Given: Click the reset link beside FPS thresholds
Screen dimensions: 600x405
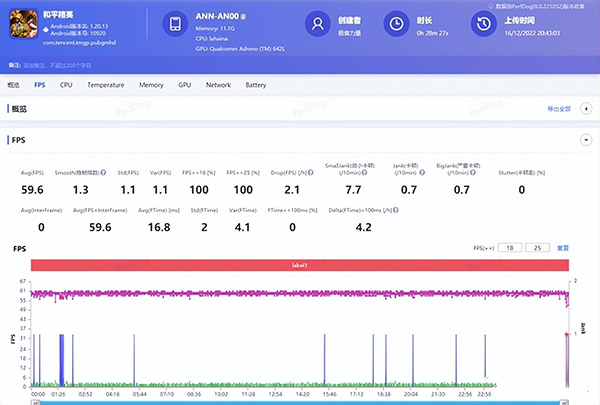Looking at the screenshot, I should [563, 247].
